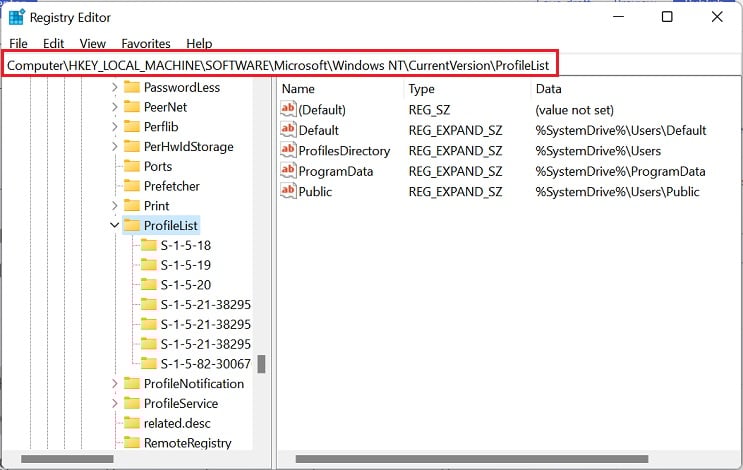
Task: Click the REG_SZ type cell
Action: point(429,110)
